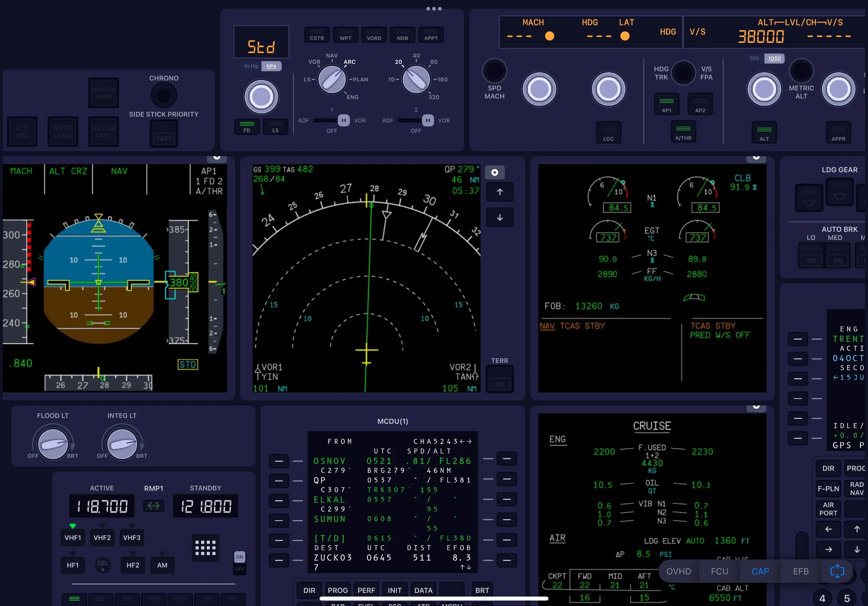Swap active and standby frequencies
868x606 pixels.
click(x=153, y=505)
